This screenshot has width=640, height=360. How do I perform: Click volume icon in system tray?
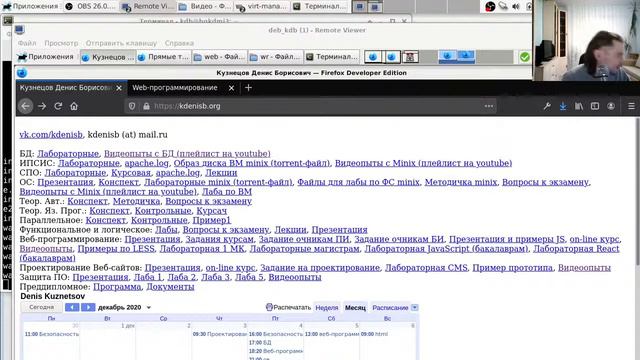coord(516,7)
